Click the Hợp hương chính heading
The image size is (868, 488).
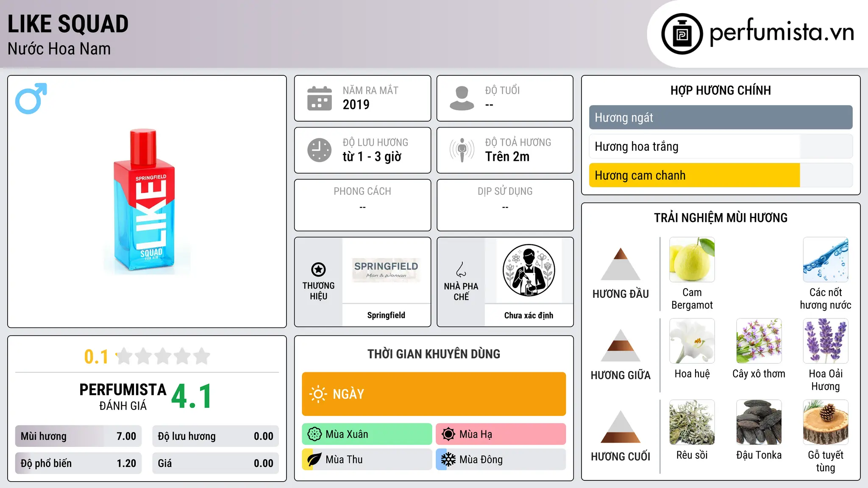[721, 90]
